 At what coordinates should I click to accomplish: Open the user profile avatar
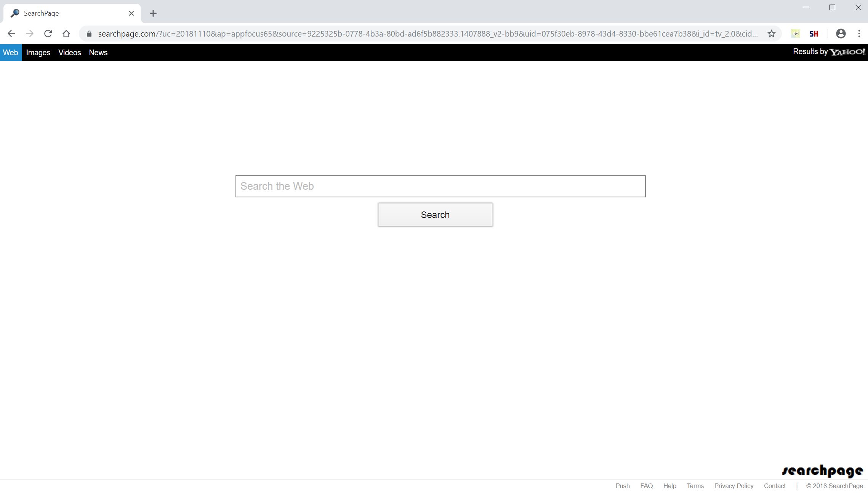pos(841,34)
